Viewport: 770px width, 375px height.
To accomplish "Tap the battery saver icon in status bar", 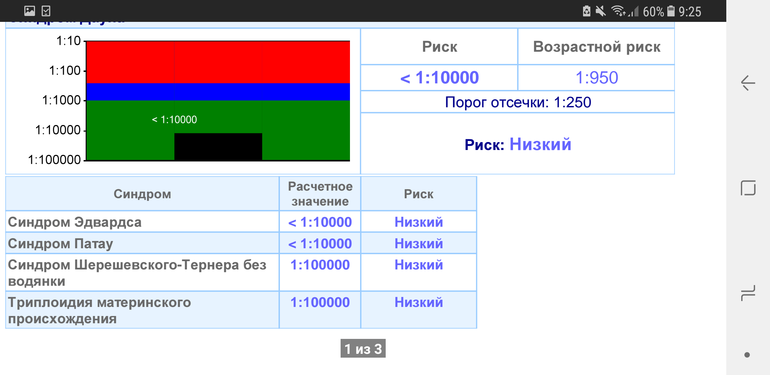I will (x=586, y=11).
